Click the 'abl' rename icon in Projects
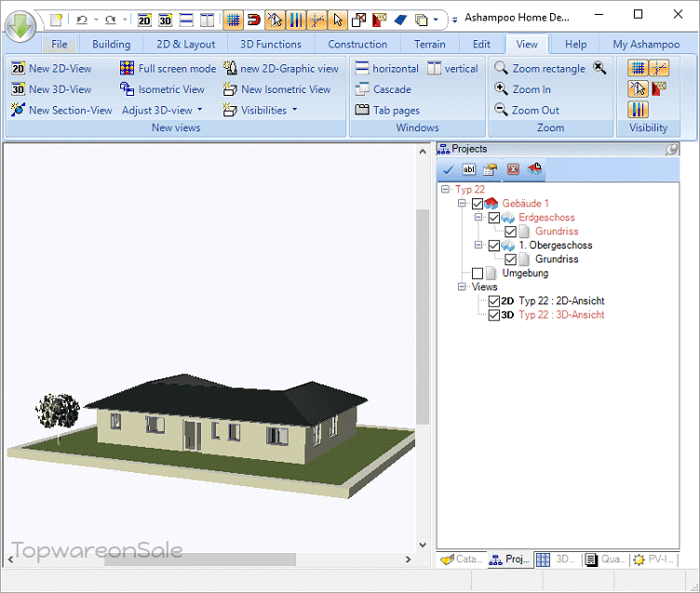This screenshot has height=593, width=700. pos(469,169)
